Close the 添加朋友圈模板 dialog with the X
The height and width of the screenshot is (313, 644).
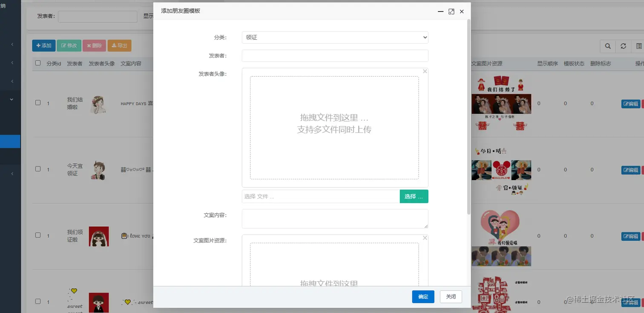(462, 11)
